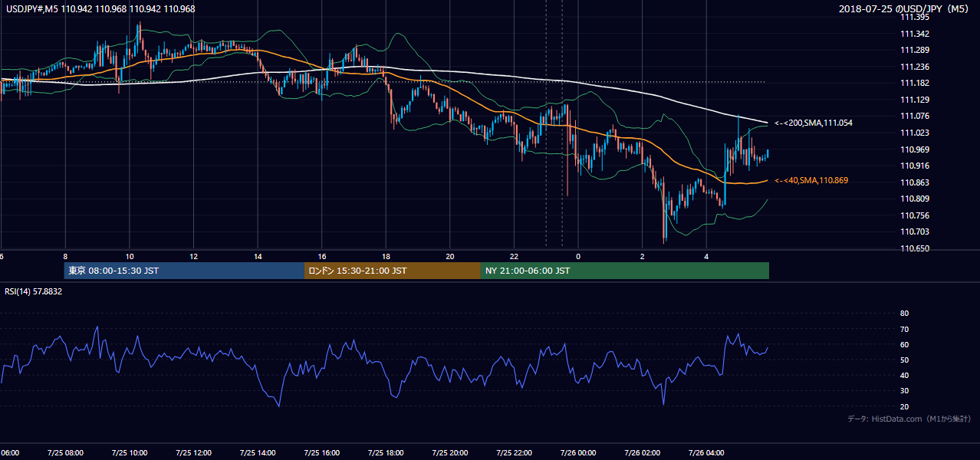Click the '7/25 16:00' date axis label

321,452
